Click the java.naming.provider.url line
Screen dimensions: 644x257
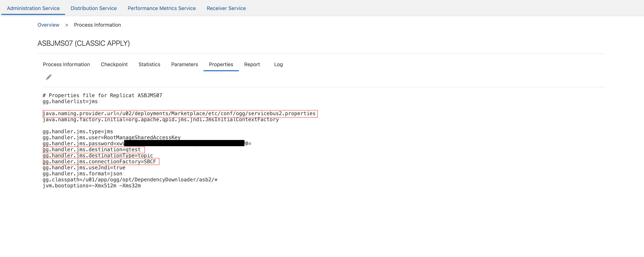tap(179, 114)
